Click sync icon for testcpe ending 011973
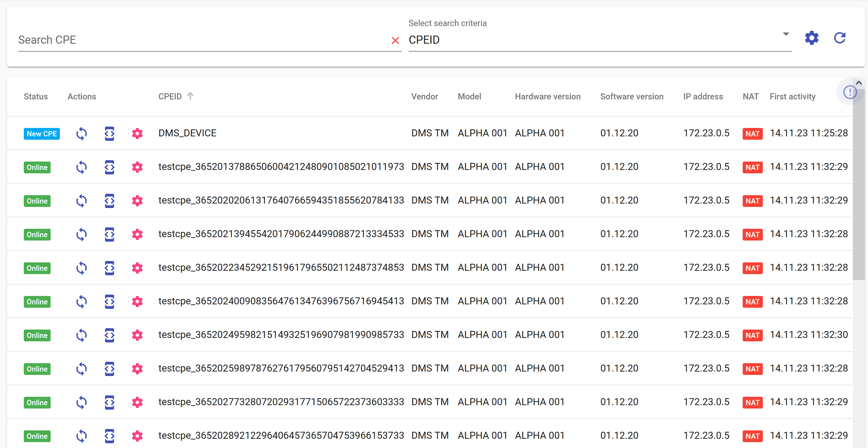 (x=82, y=167)
